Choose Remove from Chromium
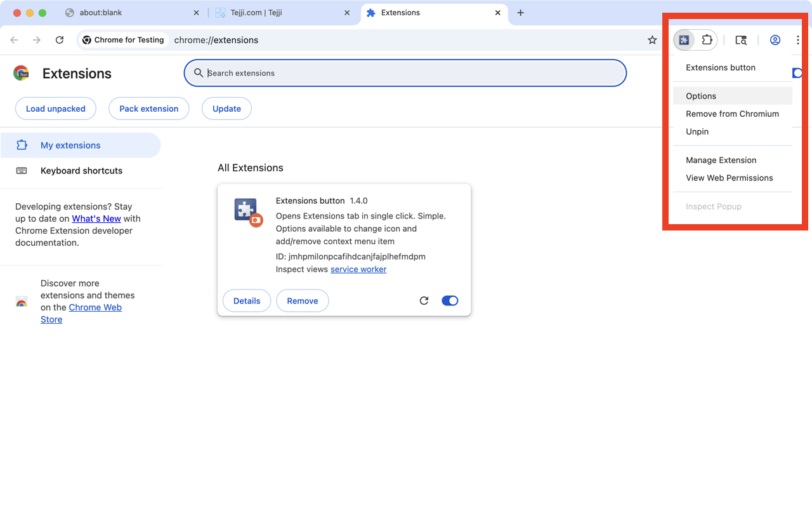 [x=732, y=114]
